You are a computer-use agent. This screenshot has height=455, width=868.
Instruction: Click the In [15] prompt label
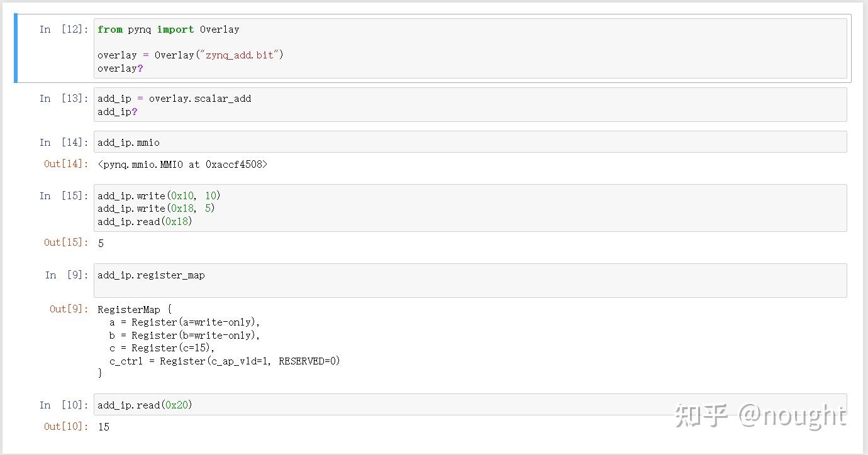pos(64,195)
